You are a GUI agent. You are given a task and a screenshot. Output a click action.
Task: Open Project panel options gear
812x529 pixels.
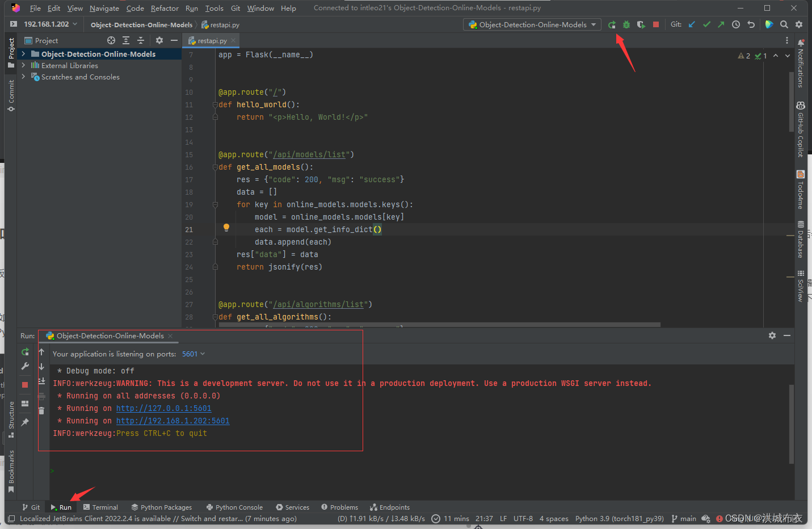tap(159, 40)
